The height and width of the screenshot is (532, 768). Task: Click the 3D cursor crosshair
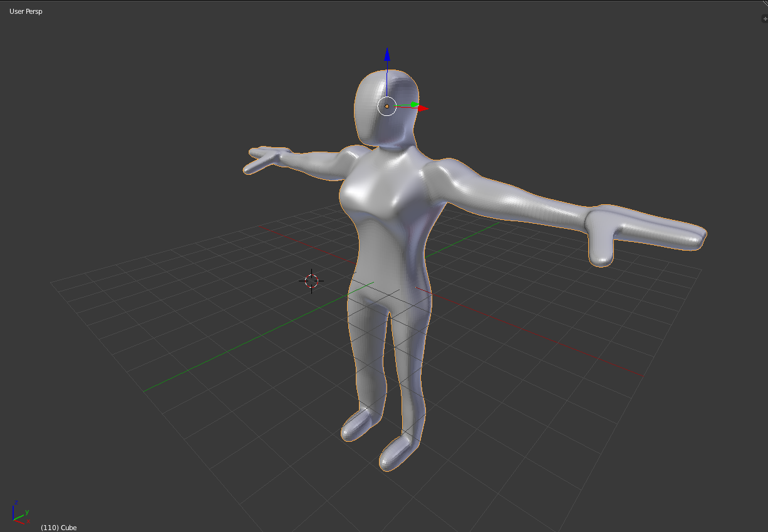tap(311, 281)
